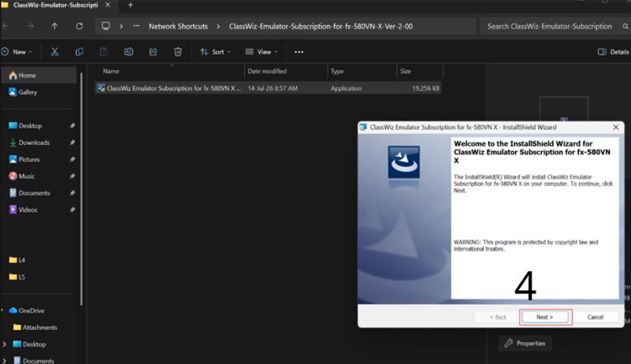Image resolution: width=631 pixels, height=364 pixels.
Task: Click the Rename icon in toolbar
Action: tap(129, 52)
